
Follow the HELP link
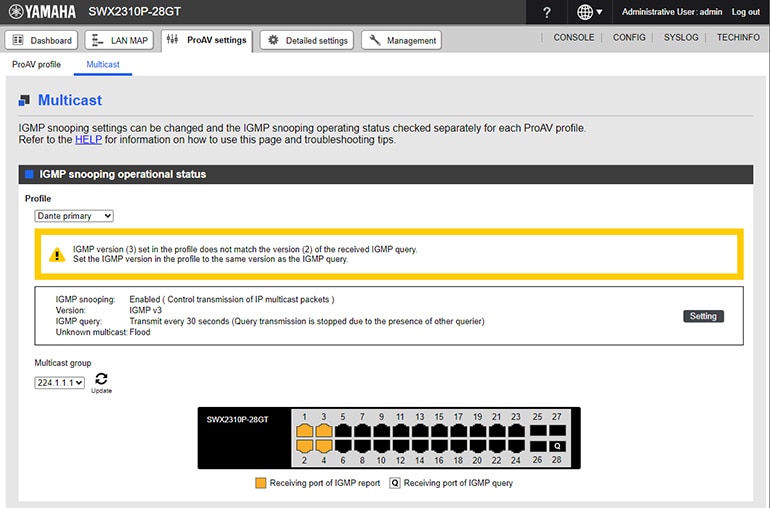(x=88, y=140)
